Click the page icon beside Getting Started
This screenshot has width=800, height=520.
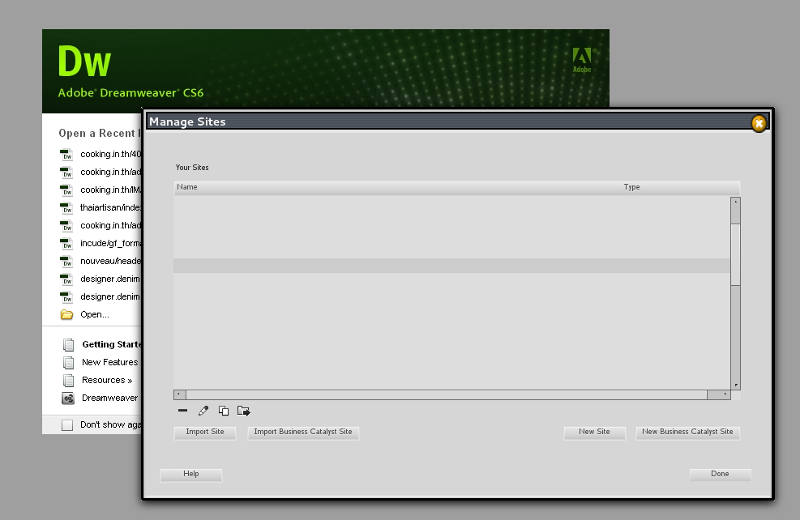68,345
